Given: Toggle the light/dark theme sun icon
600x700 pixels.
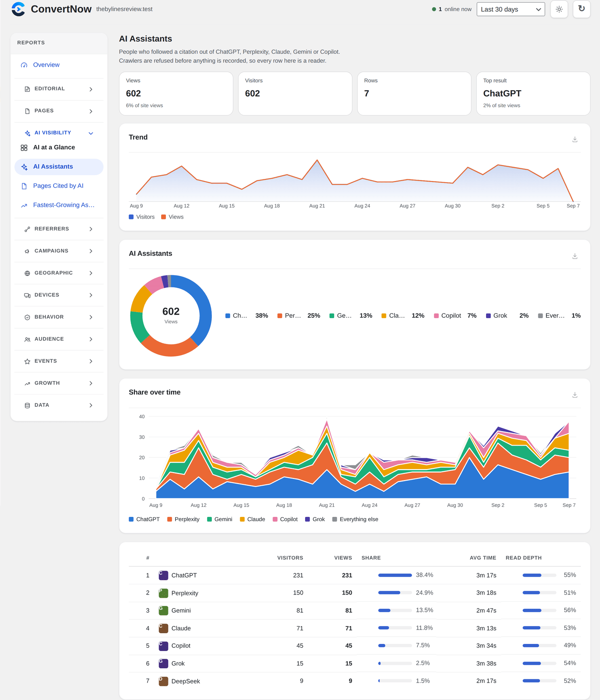Looking at the screenshot, I should pyautogui.click(x=559, y=9).
